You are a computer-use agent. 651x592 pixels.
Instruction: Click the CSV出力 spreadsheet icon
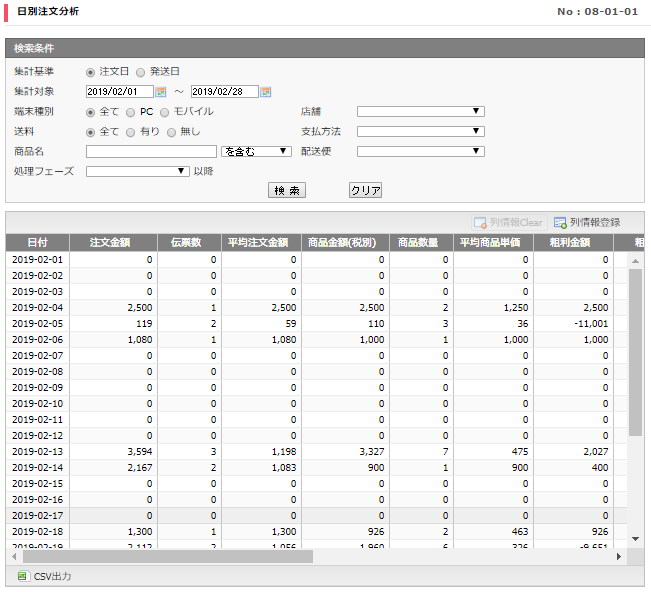[22, 576]
